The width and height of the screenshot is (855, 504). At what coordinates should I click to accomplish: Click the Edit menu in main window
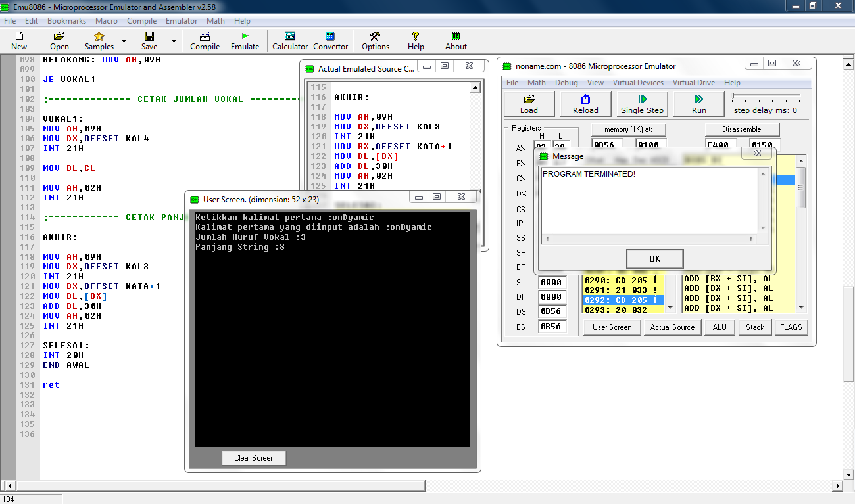(x=32, y=21)
